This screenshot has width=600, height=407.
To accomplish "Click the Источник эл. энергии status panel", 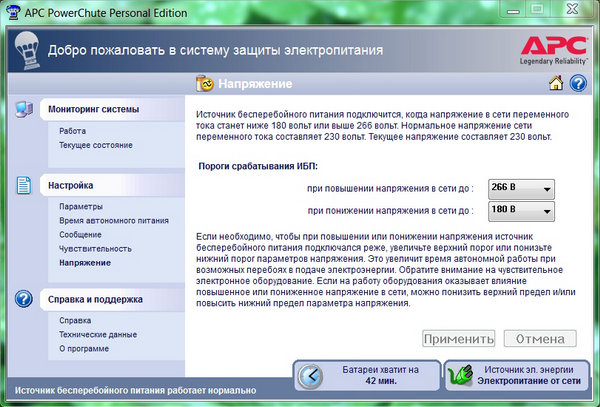I will (517, 376).
